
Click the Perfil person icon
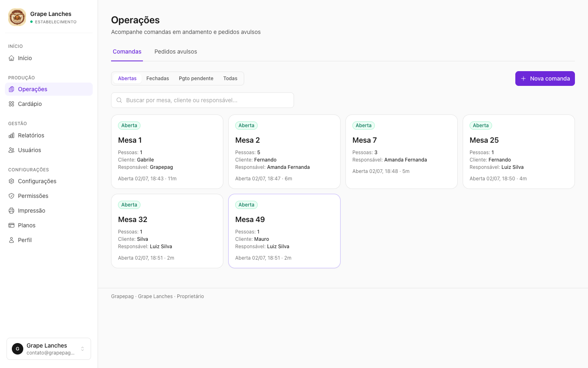coord(11,240)
